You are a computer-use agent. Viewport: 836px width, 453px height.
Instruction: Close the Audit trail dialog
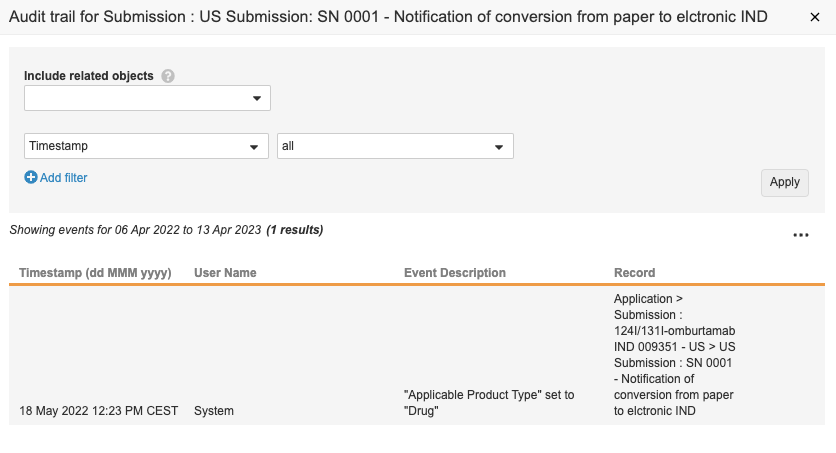[x=814, y=20]
